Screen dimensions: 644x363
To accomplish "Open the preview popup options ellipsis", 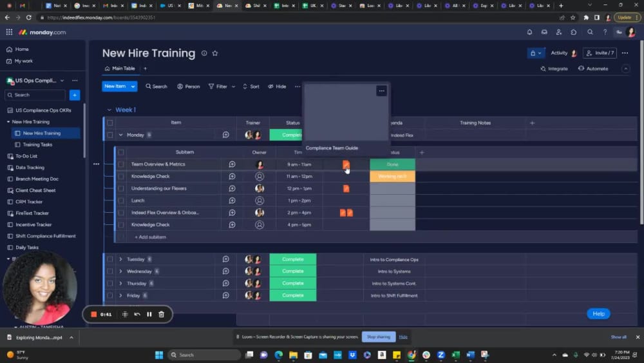I will tap(381, 91).
